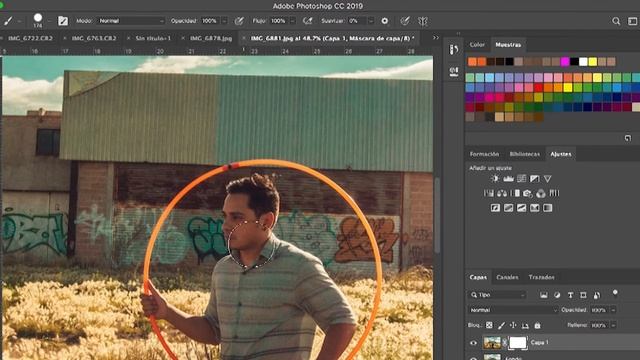
Task: Lock all on Capa 1 with padlock
Action: [538, 325]
